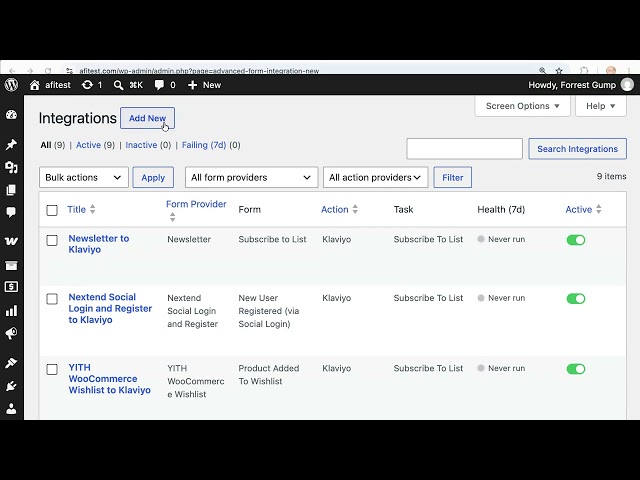640x480 pixels.
Task: Open the WordPress logo menu
Action: click(x=11, y=84)
